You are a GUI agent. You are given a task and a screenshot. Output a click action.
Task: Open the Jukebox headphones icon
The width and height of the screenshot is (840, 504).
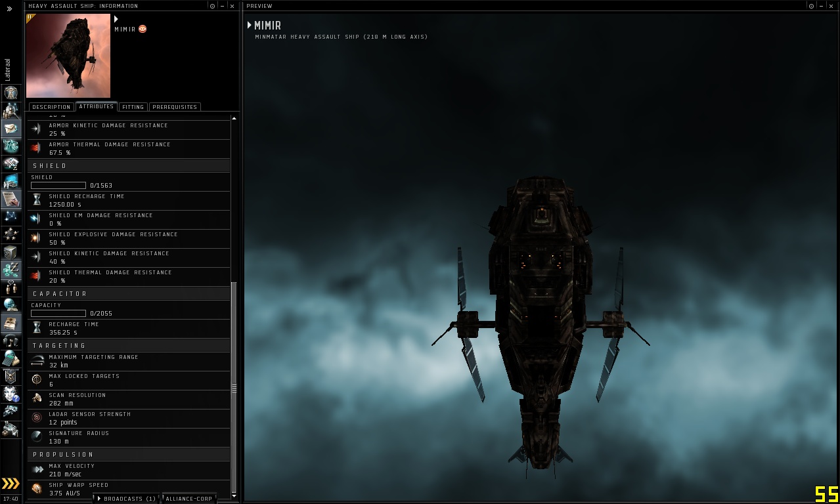click(11, 341)
